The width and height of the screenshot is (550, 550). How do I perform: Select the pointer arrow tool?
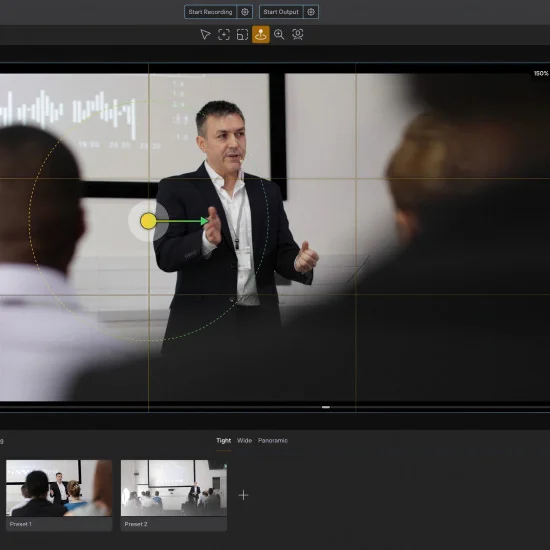[x=205, y=34]
